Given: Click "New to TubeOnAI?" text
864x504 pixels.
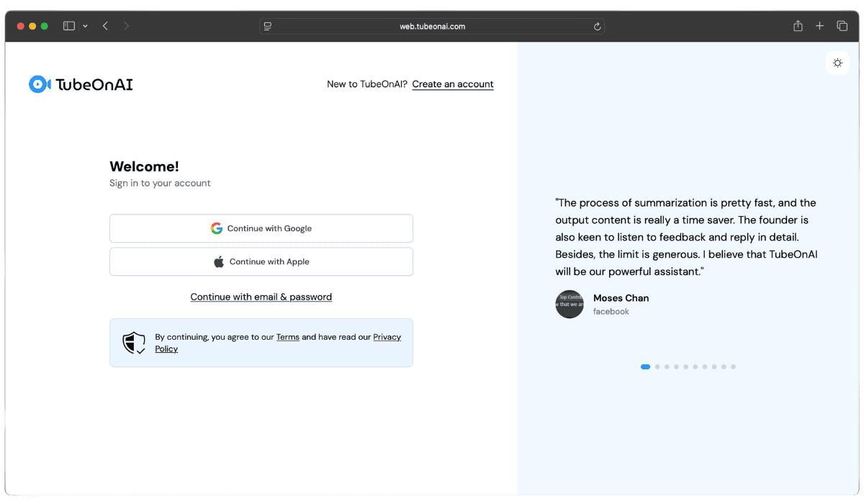Looking at the screenshot, I should pos(367,84).
